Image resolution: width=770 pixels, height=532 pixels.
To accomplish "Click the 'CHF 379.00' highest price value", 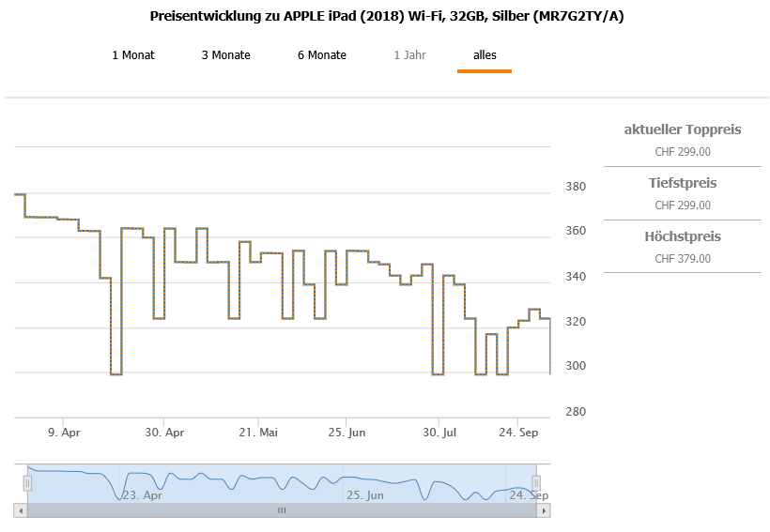I will pos(683,259).
